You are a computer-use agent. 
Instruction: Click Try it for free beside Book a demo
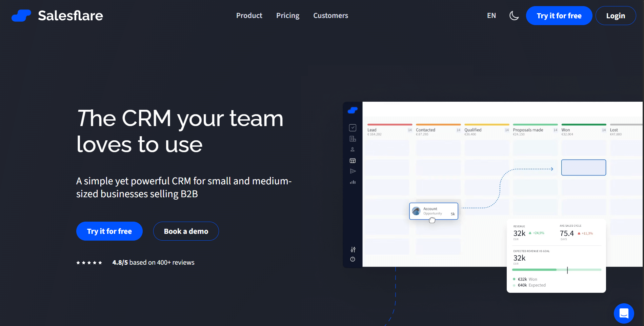coord(109,231)
